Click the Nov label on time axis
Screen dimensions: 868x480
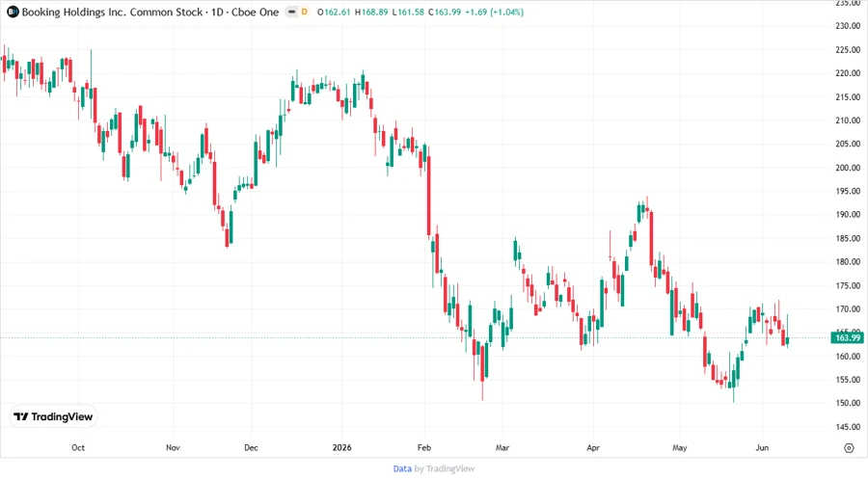(x=173, y=448)
